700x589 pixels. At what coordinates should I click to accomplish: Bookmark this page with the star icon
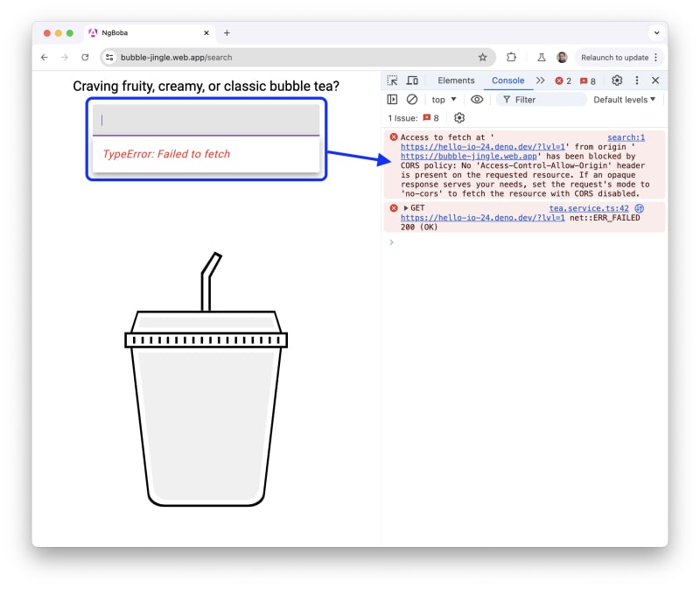(482, 57)
